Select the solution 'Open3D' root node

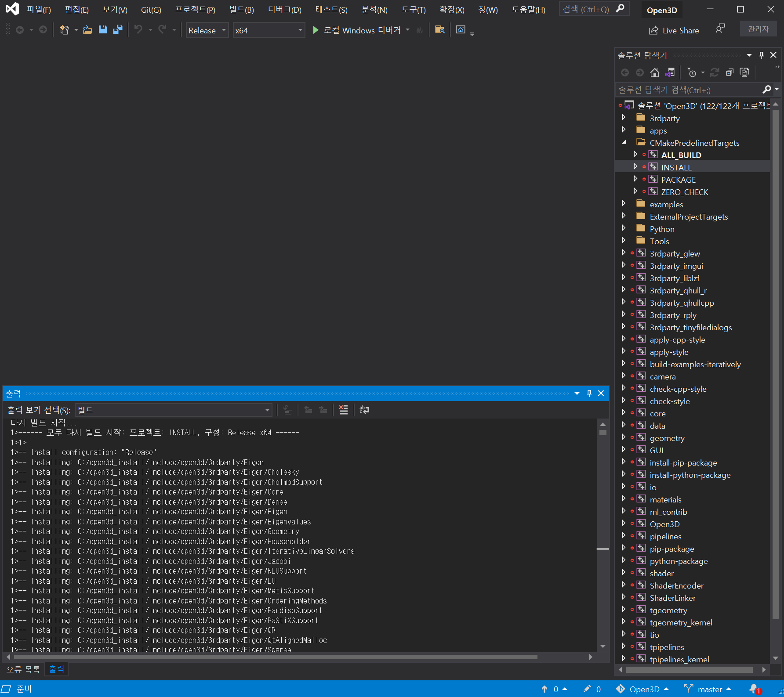click(703, 106)
